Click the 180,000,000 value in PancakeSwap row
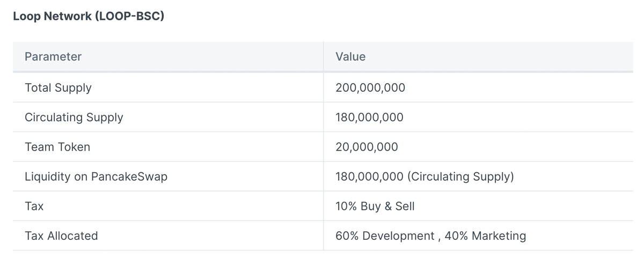The image size is (644, 257). (x=369, y=177)
